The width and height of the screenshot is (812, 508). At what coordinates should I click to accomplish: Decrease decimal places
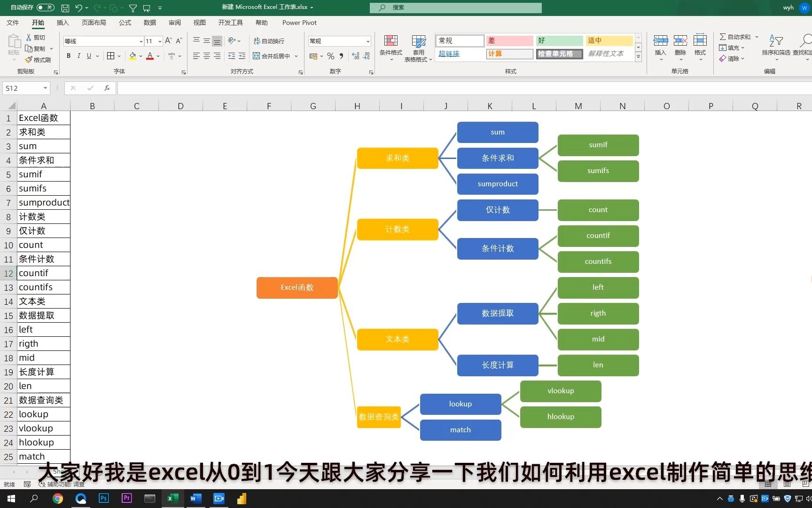(366, 56)
